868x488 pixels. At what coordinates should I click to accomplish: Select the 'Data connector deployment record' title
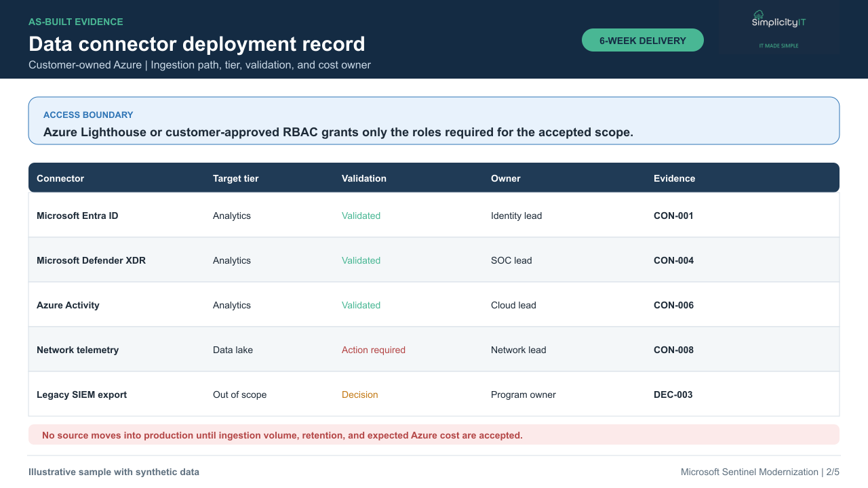point(197,44)
